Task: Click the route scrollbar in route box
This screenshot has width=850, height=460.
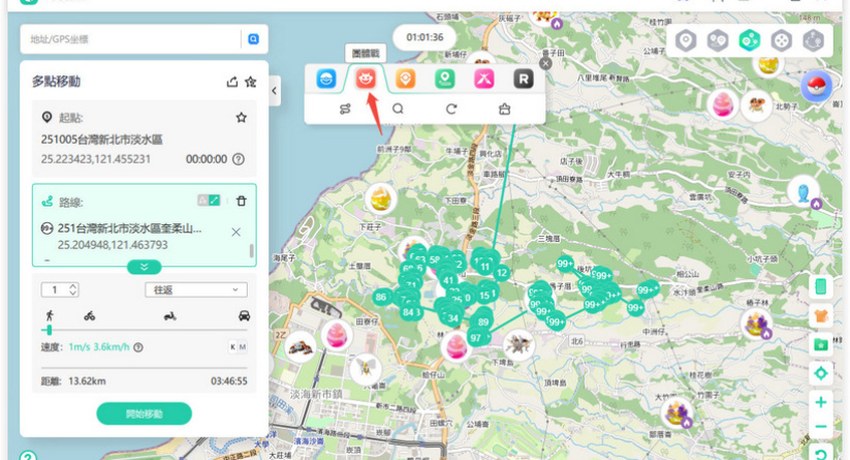Action: 251,250
